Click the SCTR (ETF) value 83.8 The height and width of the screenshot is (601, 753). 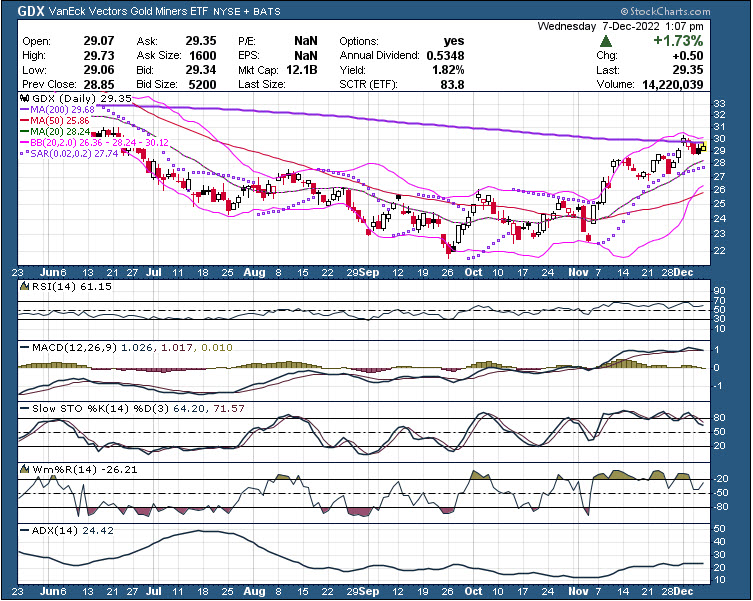pos(452,85)
